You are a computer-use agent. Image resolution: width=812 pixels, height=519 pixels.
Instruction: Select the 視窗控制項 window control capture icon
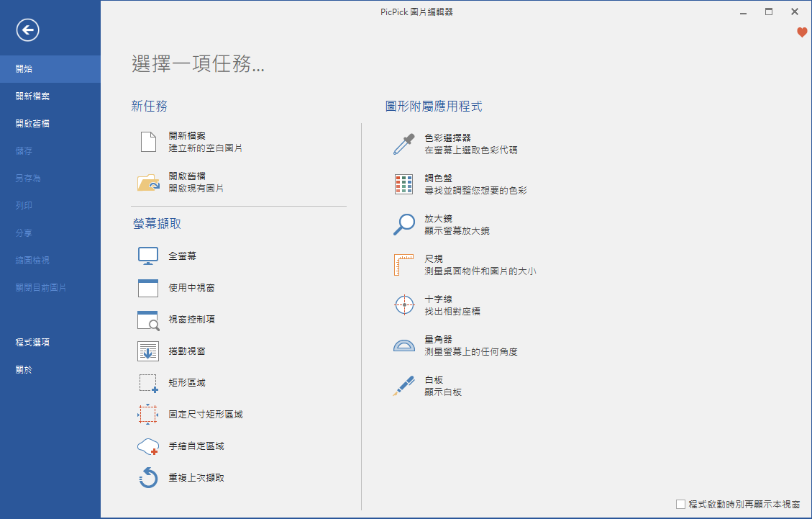tap(147, 319)
